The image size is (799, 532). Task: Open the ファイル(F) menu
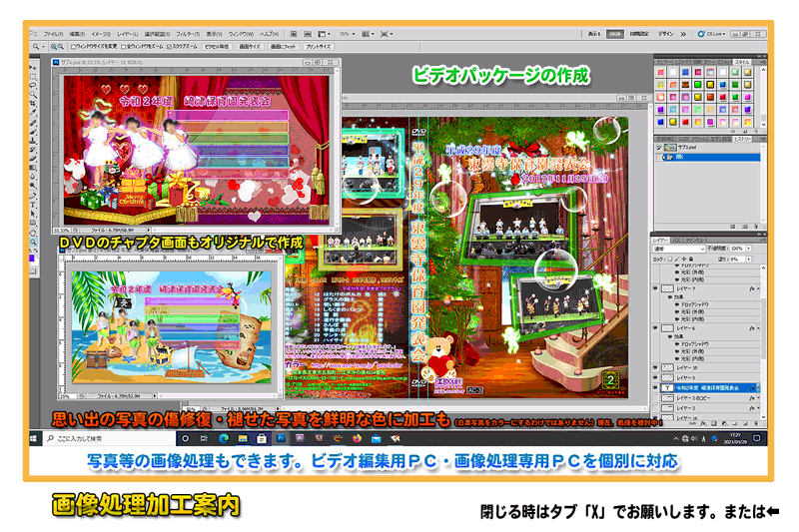pyautogui.click(x=54, y=34)
